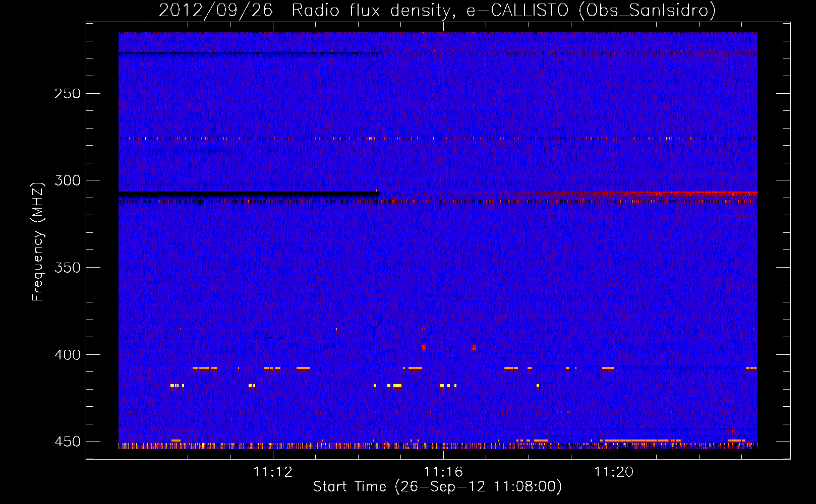Click the 11:12 time tick label
Screen dimensions: 816x504
(273, 472)
